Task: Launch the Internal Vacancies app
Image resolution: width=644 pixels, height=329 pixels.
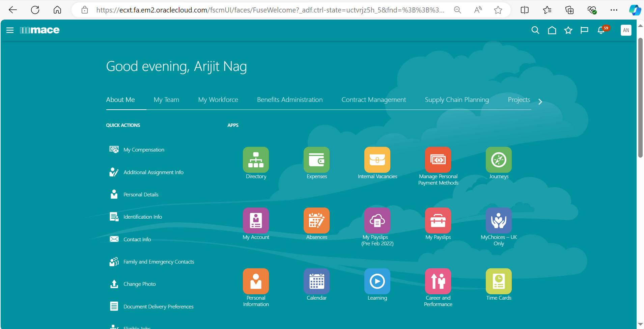Action: (x=377, y=160)
